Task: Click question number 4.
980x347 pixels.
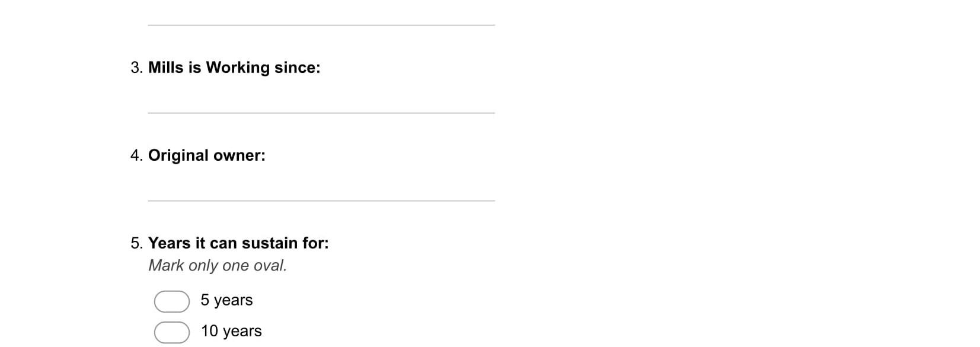Action: tap(136, 155)
